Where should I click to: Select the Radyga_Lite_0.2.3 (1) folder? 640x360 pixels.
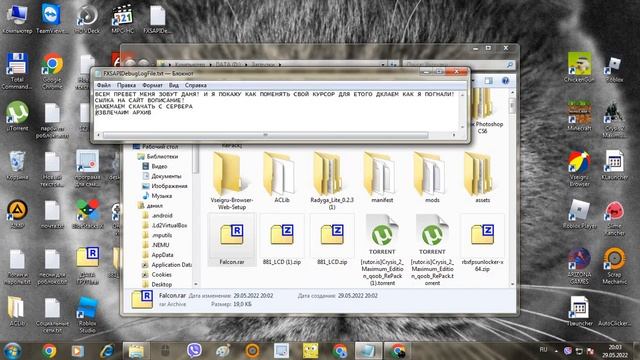click(x=332, y=180)
